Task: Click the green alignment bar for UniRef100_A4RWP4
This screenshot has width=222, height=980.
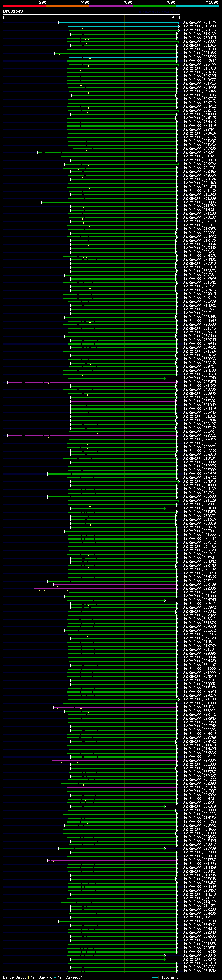Action: pos(108,153)
